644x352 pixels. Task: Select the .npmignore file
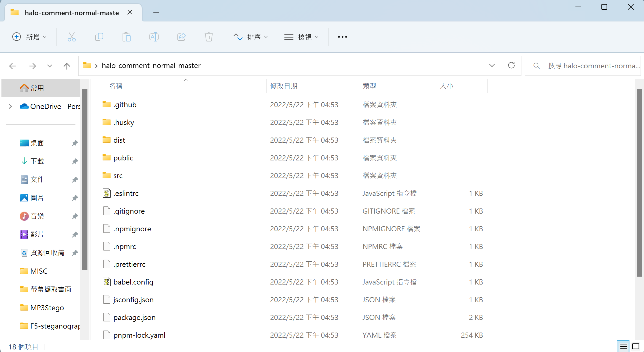click(294, 229)
